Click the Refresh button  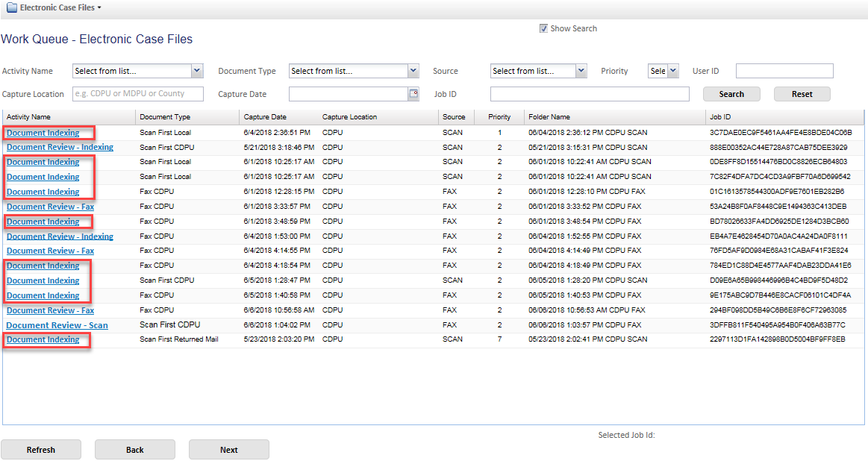40,450
